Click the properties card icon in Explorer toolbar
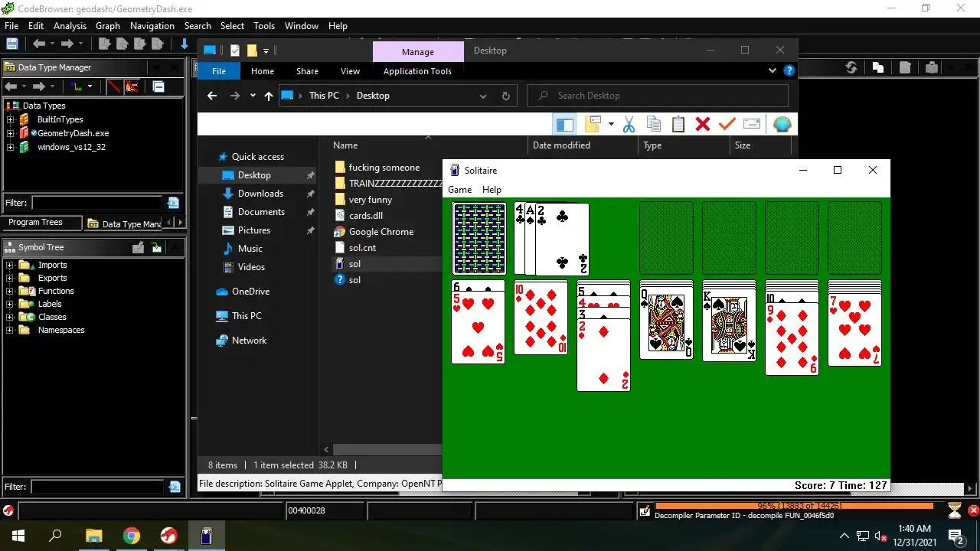This screenshot has height=551, width=980. (x=752, y=124)
